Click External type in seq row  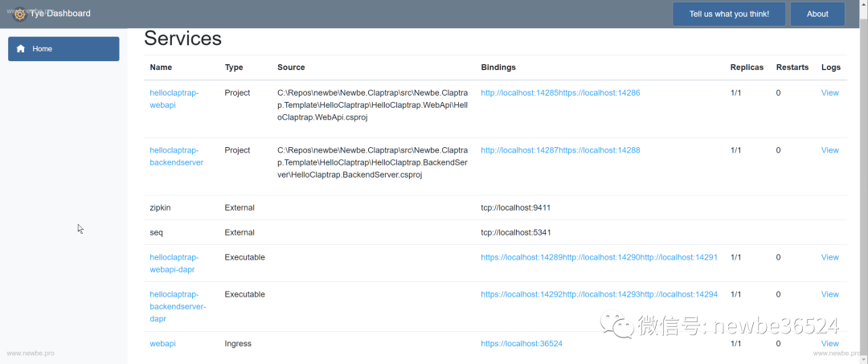click(x=240, y=232)
